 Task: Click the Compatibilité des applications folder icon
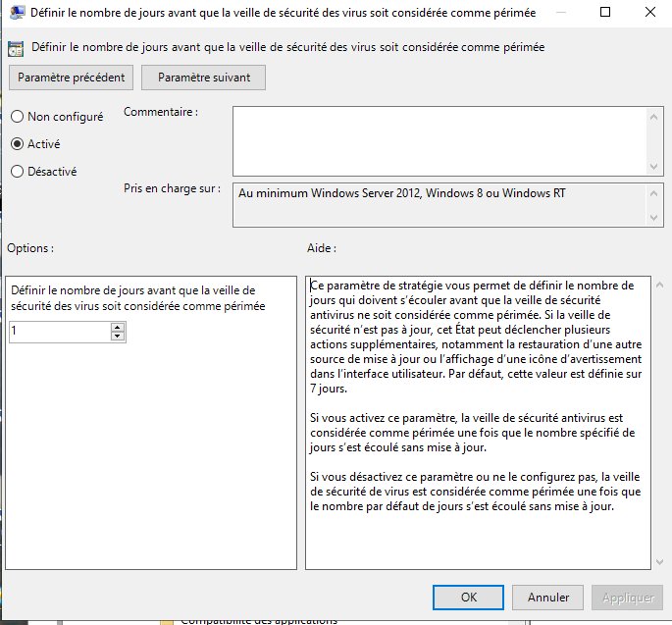(167, 620)
